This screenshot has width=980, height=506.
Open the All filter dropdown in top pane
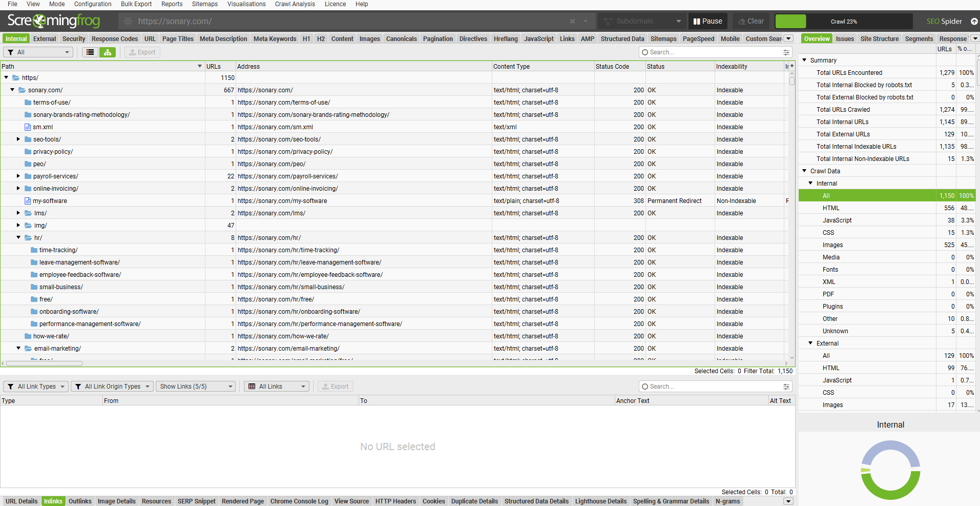pos(38,52)
